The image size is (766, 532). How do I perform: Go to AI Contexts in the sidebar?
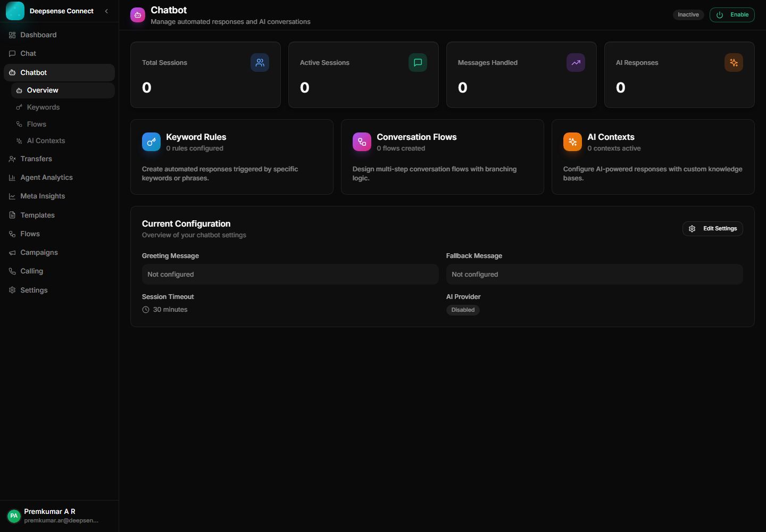pyautogui.click(x=46, y=141)
